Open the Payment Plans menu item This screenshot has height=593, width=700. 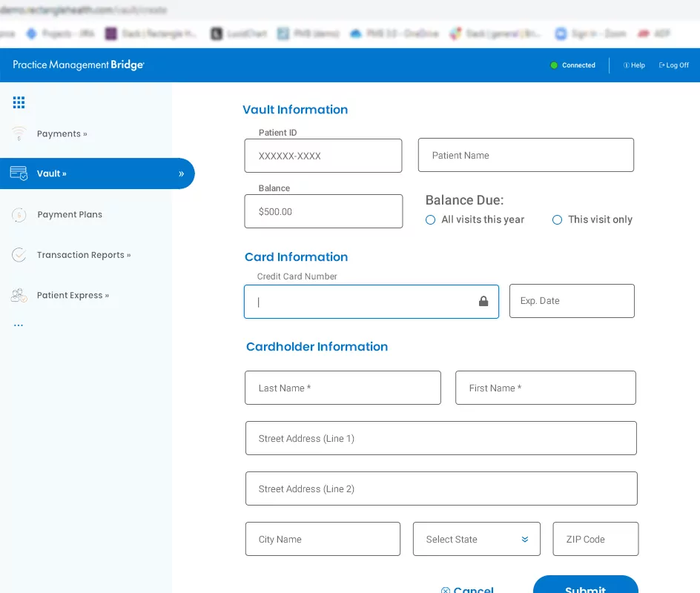click(70, 215)
